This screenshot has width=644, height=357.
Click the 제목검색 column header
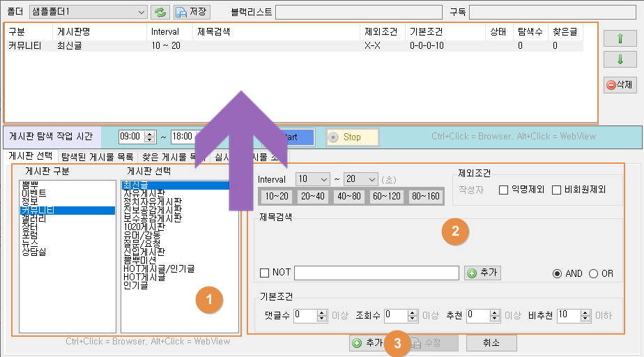[277, 31]
